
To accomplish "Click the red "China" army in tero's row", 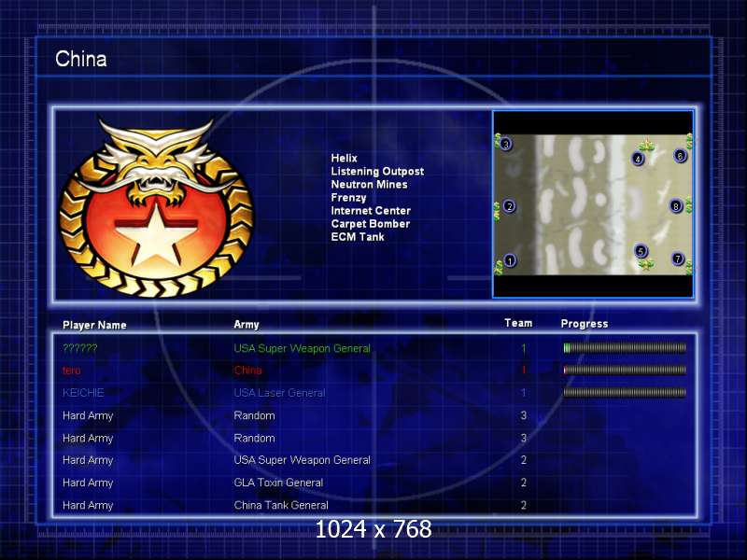I will pos(247,371).
